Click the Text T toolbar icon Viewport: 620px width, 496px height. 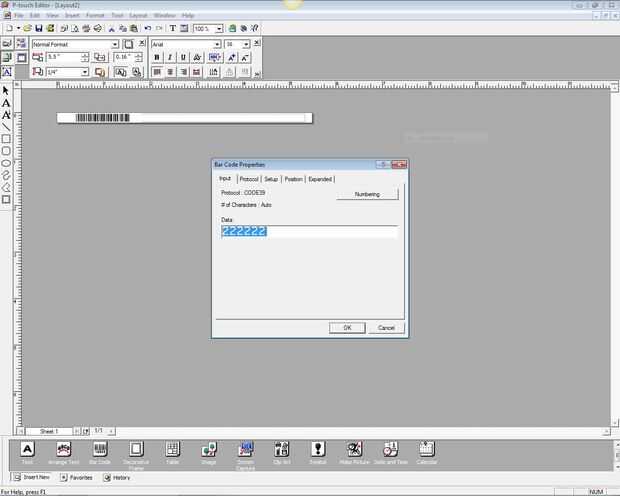(173, 28)
